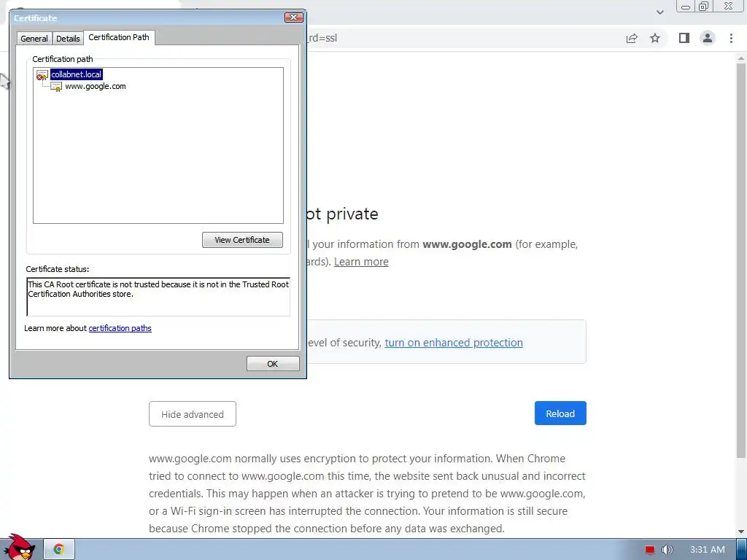
Task: Click the red flag tray icon
Action: (x=650, y=550)
